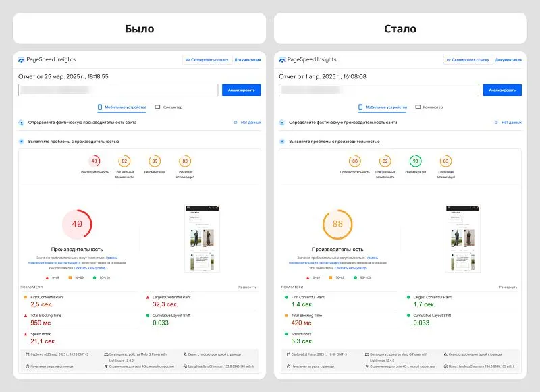Select the Мобильные устройства tab in the Стало panel
Viewport: 540px width, 392px height.
[383, 107]
